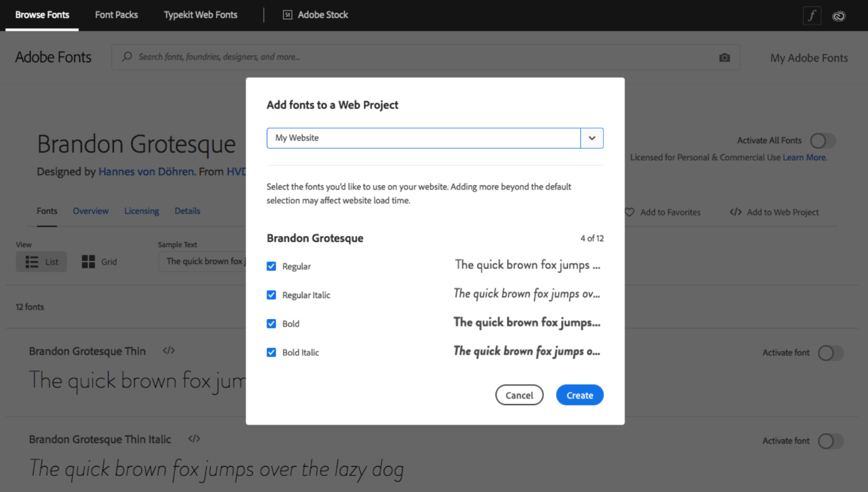
Task: Switch to the Licensing tab
Action: (141, 211)
